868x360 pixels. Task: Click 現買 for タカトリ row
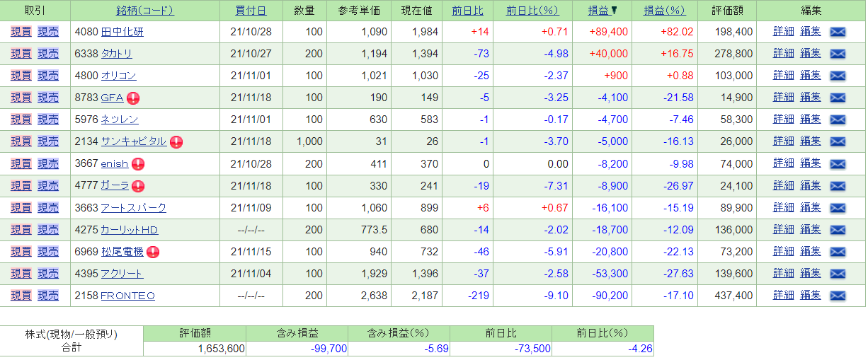(21, 54)
